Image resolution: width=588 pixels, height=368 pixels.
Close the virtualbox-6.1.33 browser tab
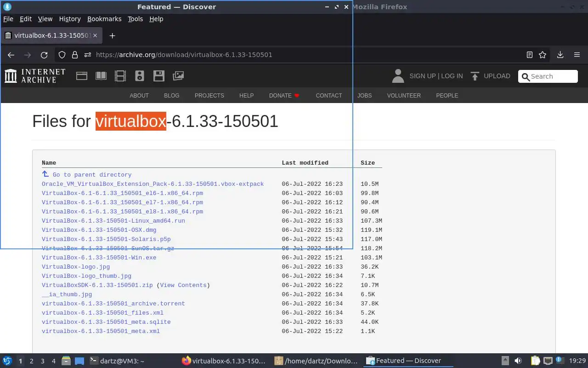(95, 35)
